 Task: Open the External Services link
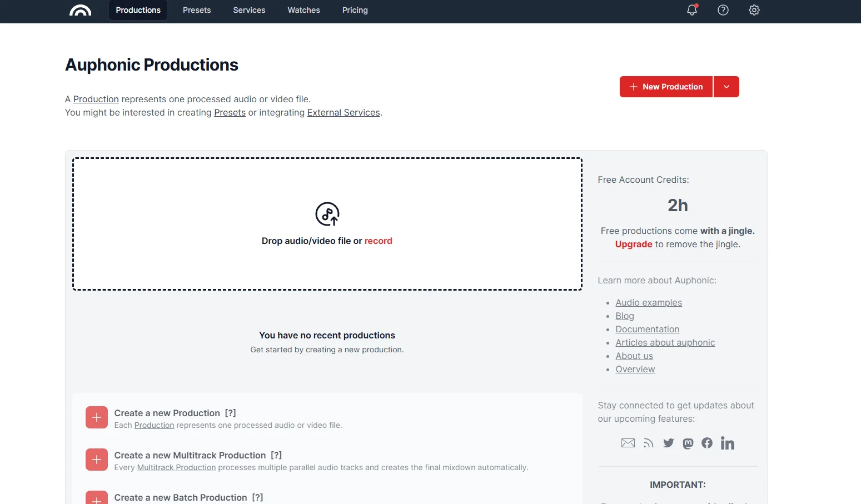tap(344, 112)
